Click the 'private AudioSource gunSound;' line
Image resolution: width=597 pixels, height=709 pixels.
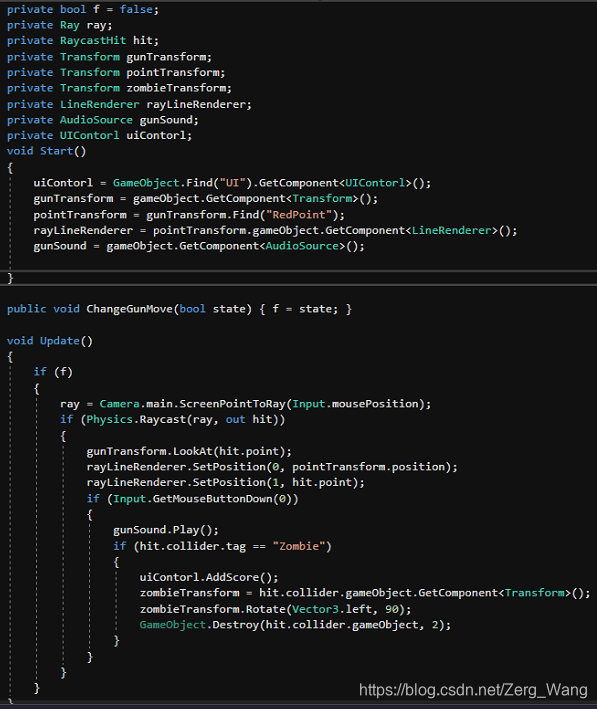[x=103, y=120]
